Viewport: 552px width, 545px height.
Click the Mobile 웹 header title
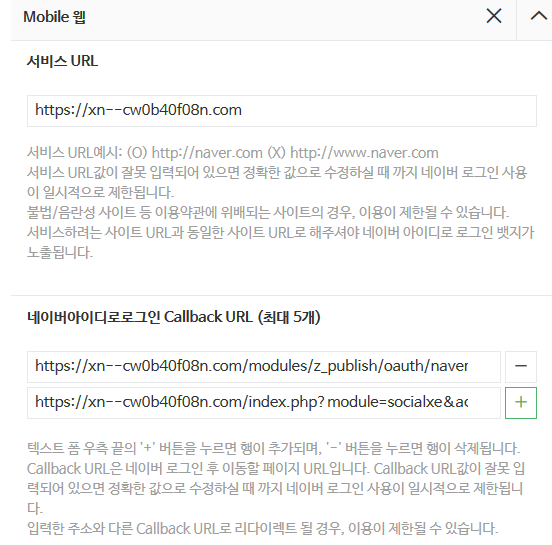click(54, 17)
